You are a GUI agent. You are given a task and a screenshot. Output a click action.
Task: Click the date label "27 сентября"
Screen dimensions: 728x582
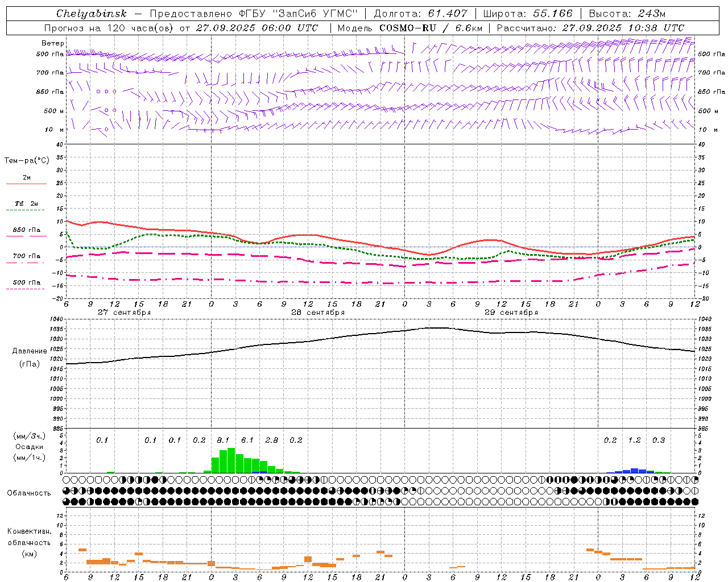click(124, 312)
